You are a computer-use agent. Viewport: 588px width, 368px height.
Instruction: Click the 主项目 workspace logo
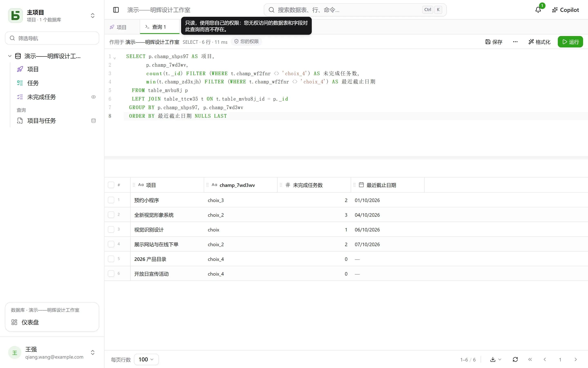pos(16,16)
